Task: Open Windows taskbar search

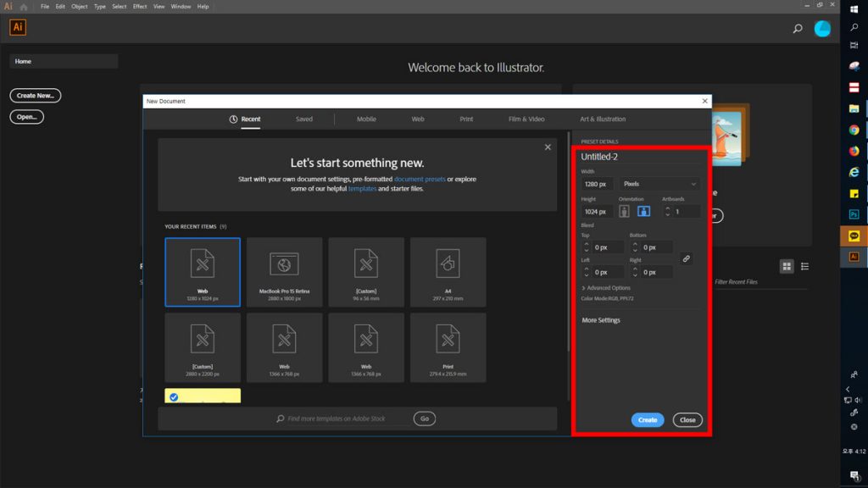Action: click(x=854, y=27)
